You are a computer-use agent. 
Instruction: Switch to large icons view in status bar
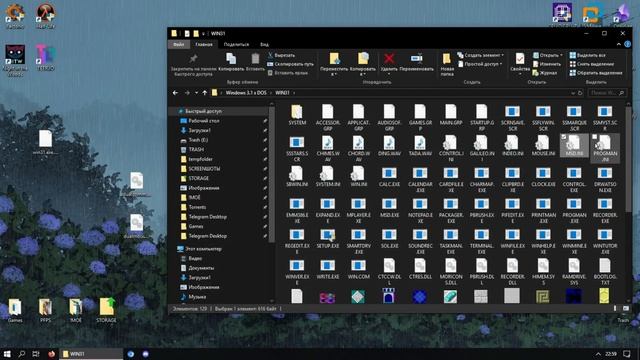click(x=626, y=309)
